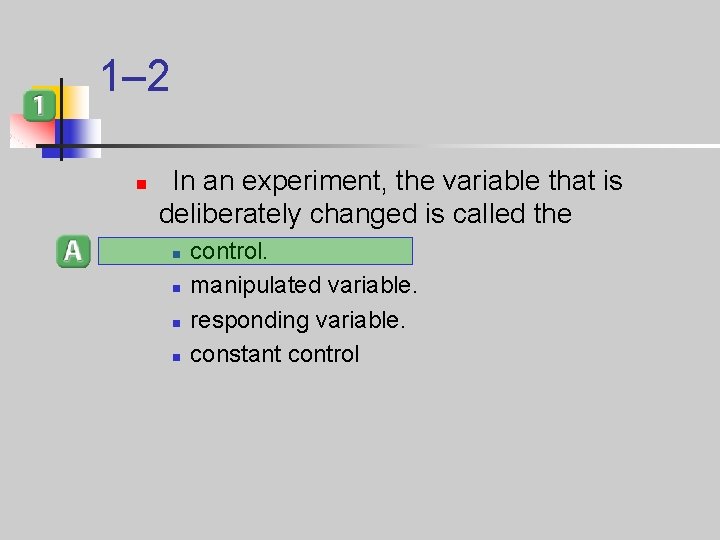
Task: Click the blue bullet before 'control.'
Action: [176, 254]
